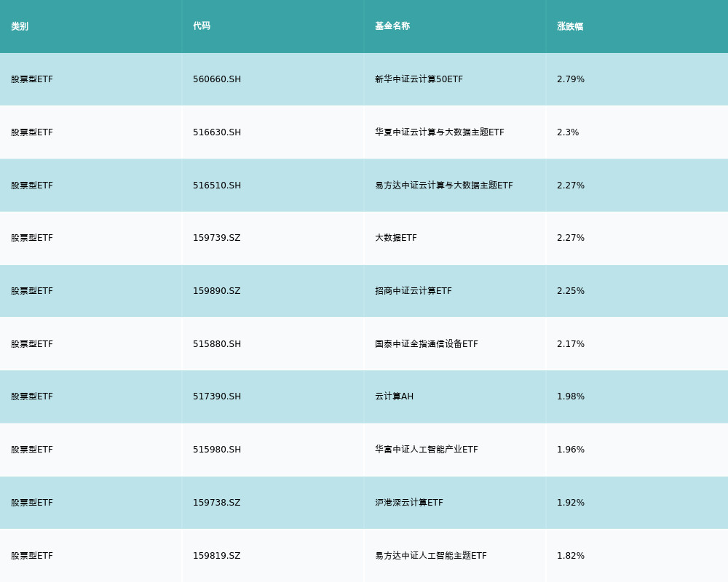The height and width of the screenshot is (582, 728).
Task: Select fund code 159819.SZ
Action: tap(217, 556)
